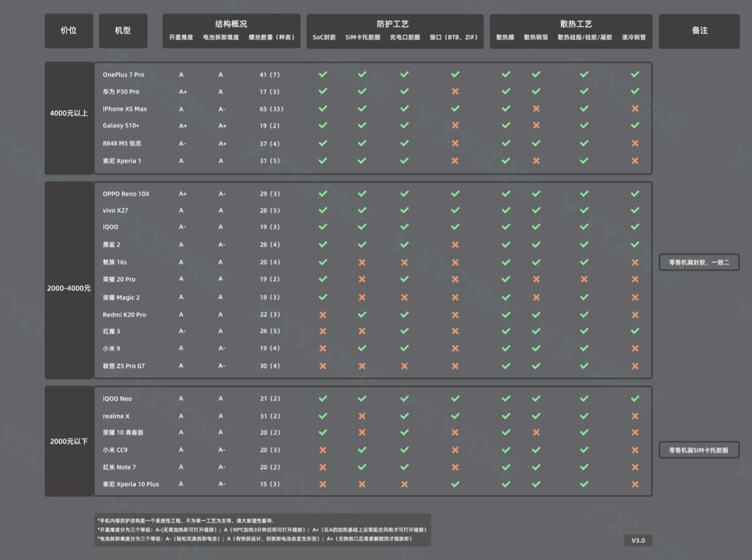Click the 散热铜箔 cross for Galaxy S10+
The image size is (752, 560).
(536, 126)
